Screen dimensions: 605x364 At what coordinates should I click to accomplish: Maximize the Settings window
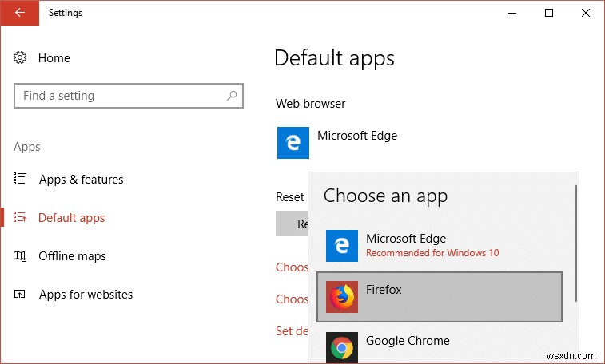pos(549,13)
